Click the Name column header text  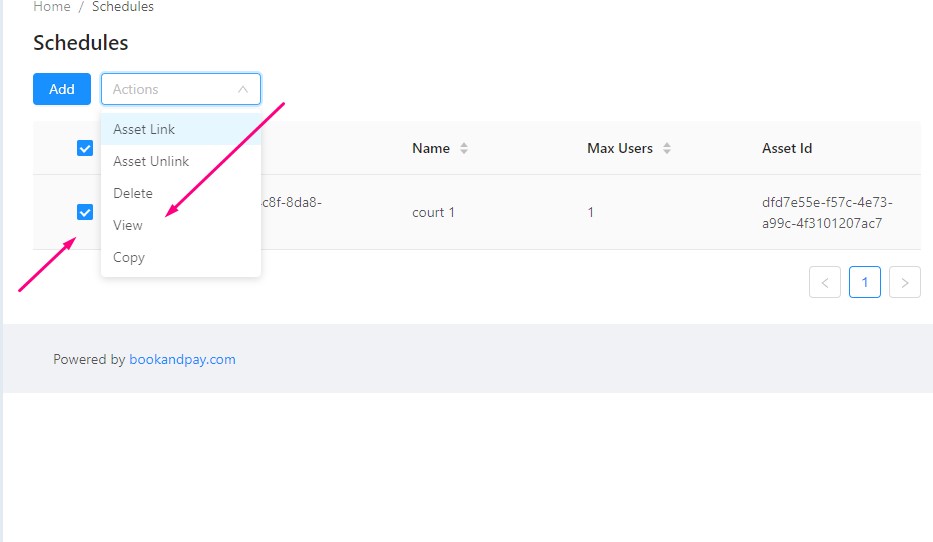[x=431, y=148]
